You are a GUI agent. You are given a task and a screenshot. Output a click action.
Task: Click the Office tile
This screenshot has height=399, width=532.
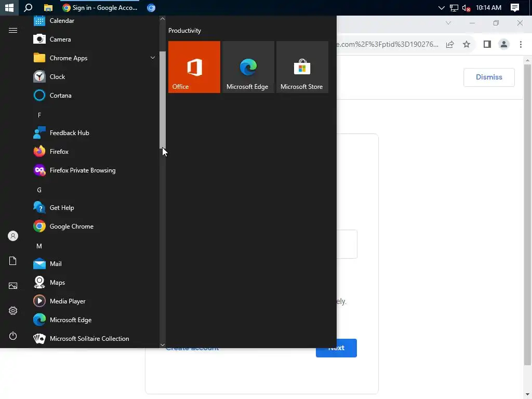coord(194,67)
